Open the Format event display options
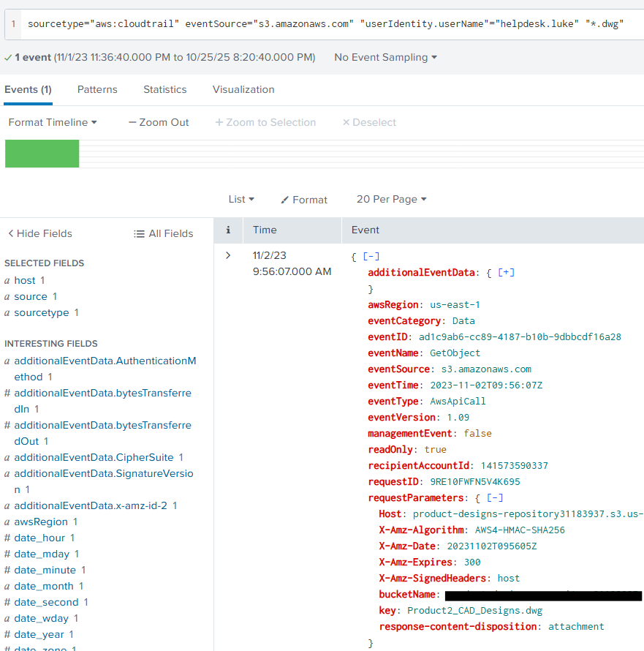Screen dimensions: 644x651 (304, 200)
